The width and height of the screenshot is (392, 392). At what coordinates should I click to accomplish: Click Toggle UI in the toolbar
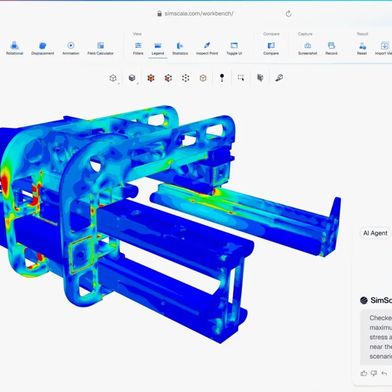(234, 48)
